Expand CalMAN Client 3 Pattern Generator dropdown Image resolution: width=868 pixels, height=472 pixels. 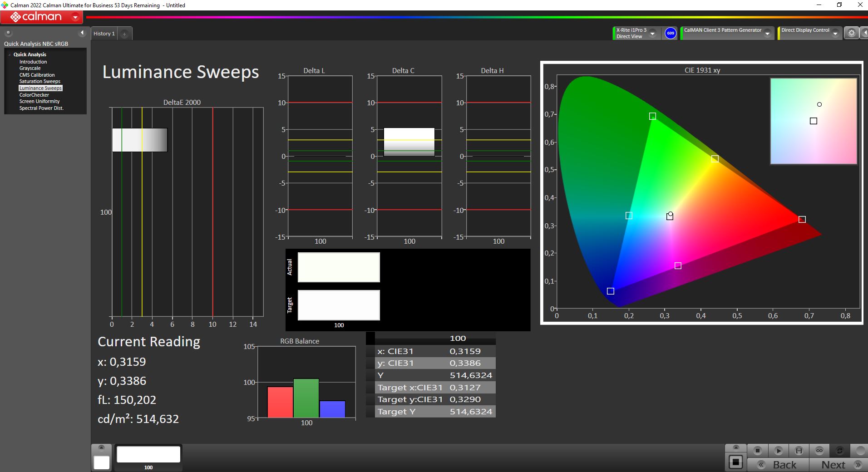coord(767,34)
